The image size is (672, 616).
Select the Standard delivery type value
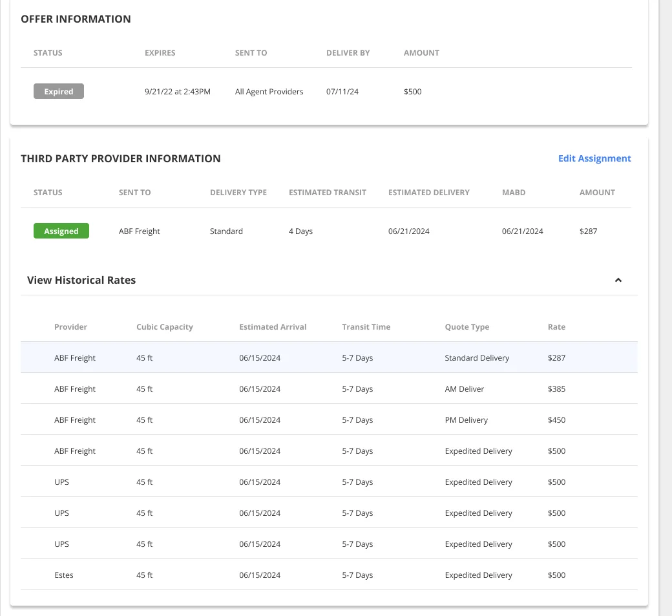[x=226, y=231]
